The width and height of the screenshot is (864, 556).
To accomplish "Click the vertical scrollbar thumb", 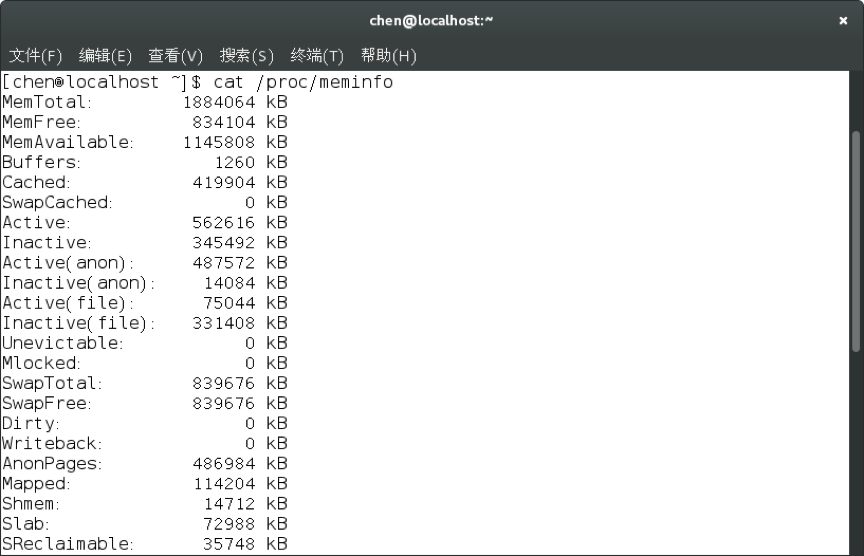I will 855,240.
